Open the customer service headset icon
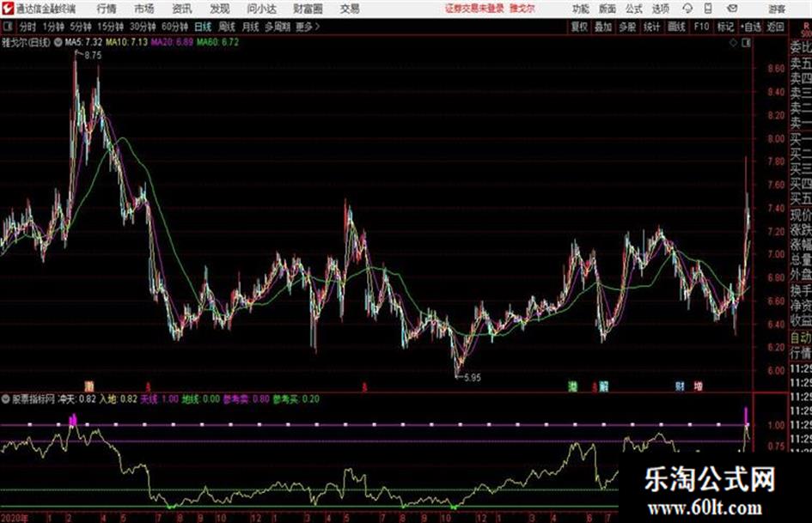812x523 pixels. point(687,9)
